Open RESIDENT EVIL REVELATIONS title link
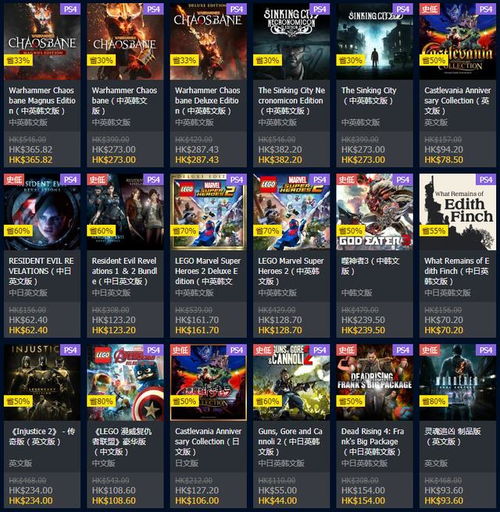The image size is (500, 512). coord(41,271)
